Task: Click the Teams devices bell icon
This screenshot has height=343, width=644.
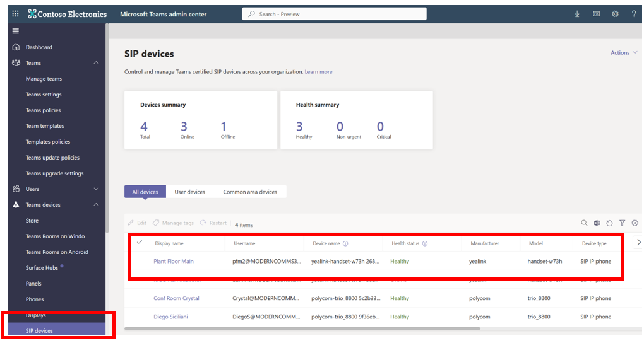Action: pyautogui.click(x=16, y=204)
